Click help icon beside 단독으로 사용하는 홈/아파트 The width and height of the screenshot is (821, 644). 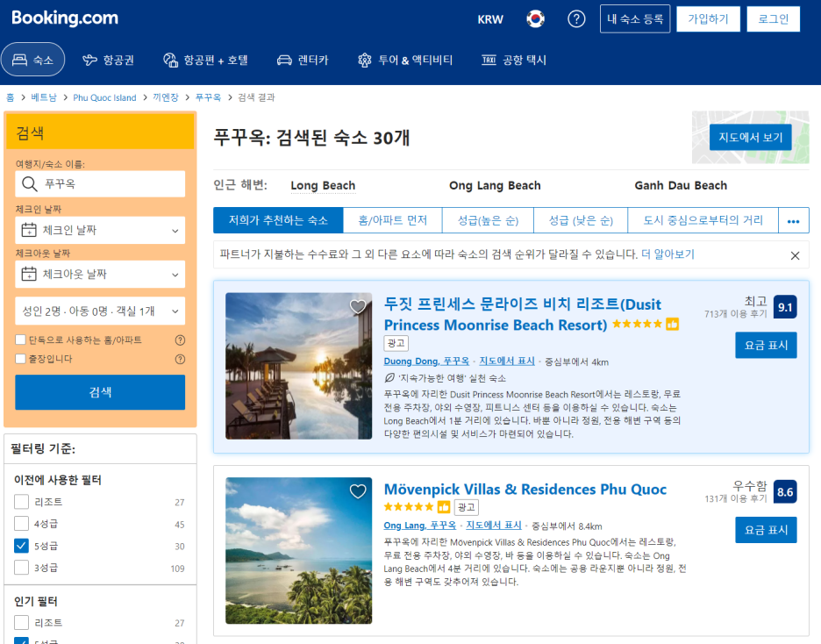click(180, 340)
